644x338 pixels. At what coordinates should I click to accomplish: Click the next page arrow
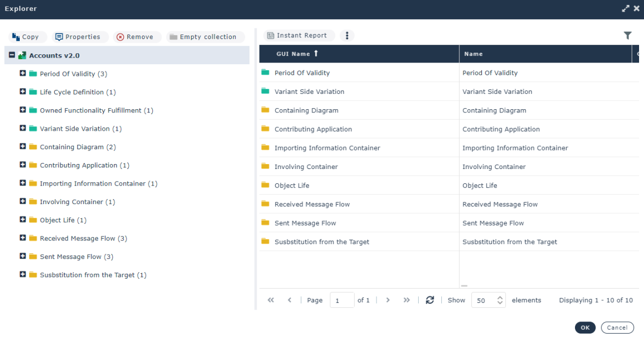point(388,300)
